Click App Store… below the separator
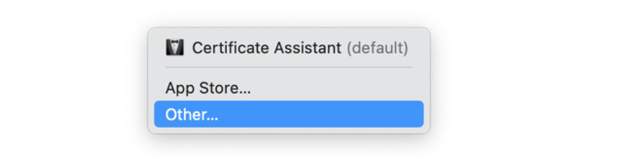This screenshot has height=157, width=644. (x=208, y=88)
